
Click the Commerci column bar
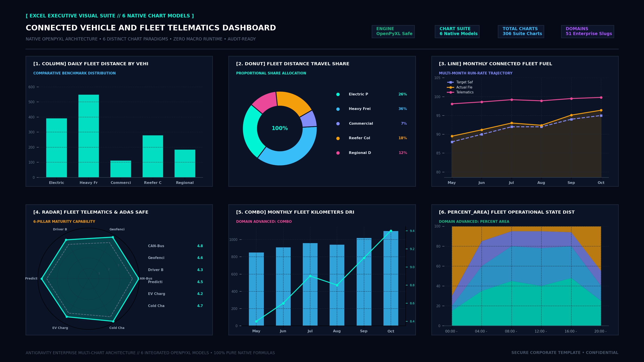point(121,169)
